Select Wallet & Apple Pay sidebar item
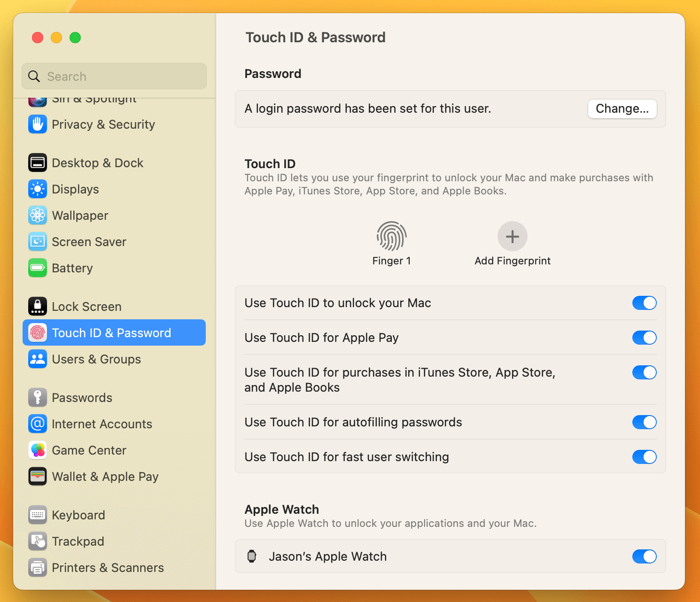Image resolution: width=700 pixels, height=602 pixels. [x=105, y=477]
